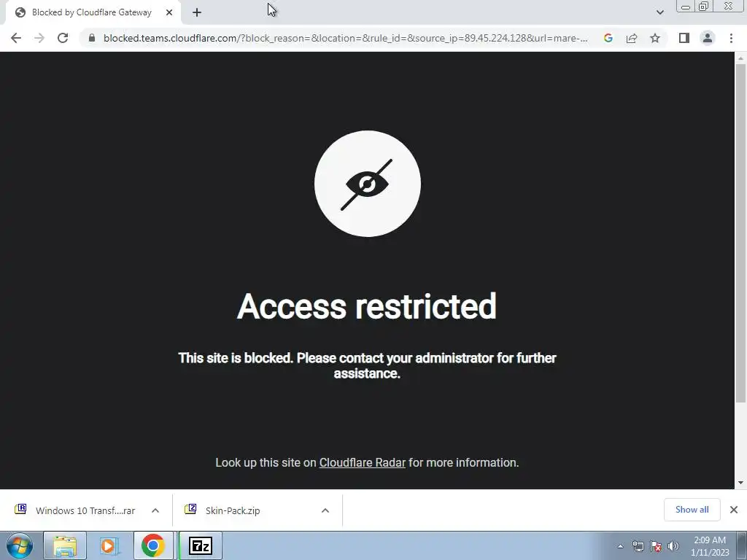Open Chrome three-dot menu

731,38
